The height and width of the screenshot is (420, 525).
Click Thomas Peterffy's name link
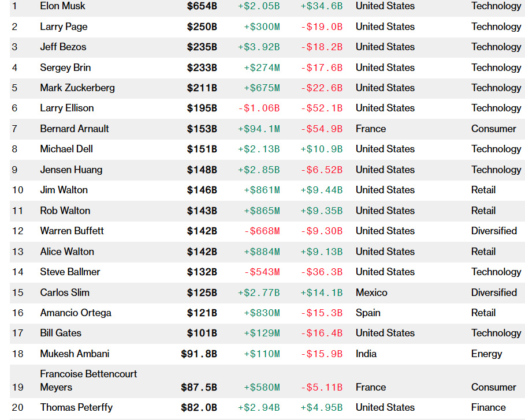(x=76, y=407)
